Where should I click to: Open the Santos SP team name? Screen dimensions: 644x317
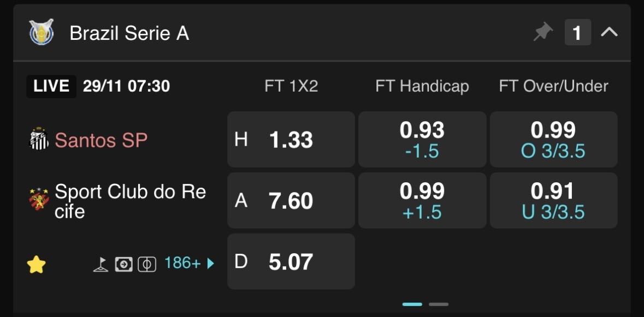click(x=101, y=140)
